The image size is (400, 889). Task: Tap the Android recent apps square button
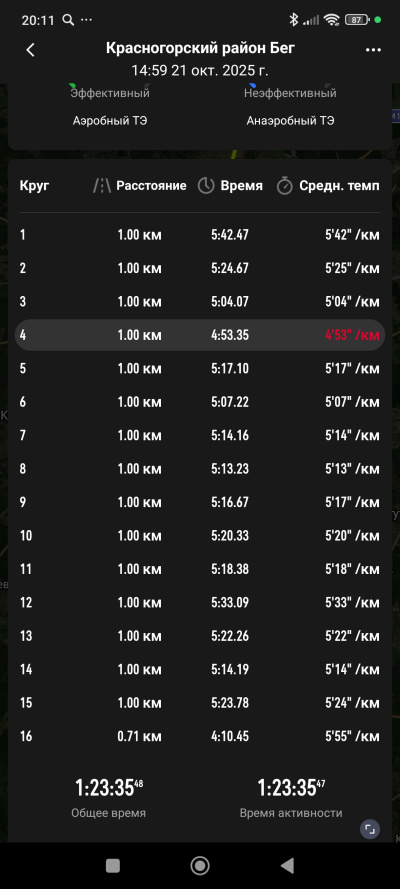[113, 865]
